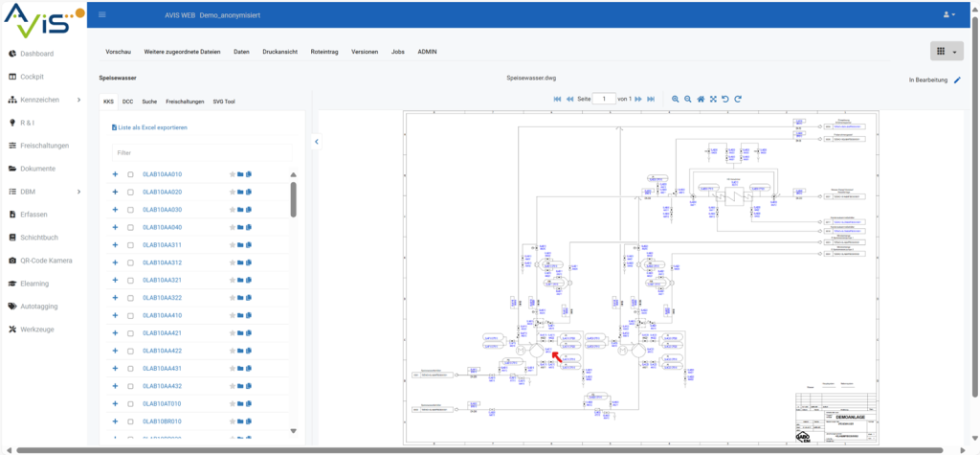Click the zoom out magnifier icon
The width and height of the screenshot is (980, 455).
pos(687,99)
